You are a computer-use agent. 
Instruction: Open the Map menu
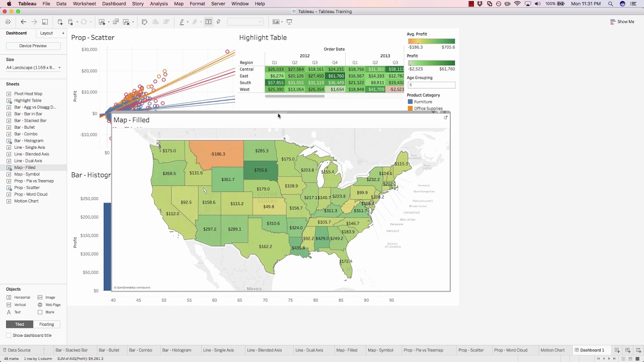point(179,4)
